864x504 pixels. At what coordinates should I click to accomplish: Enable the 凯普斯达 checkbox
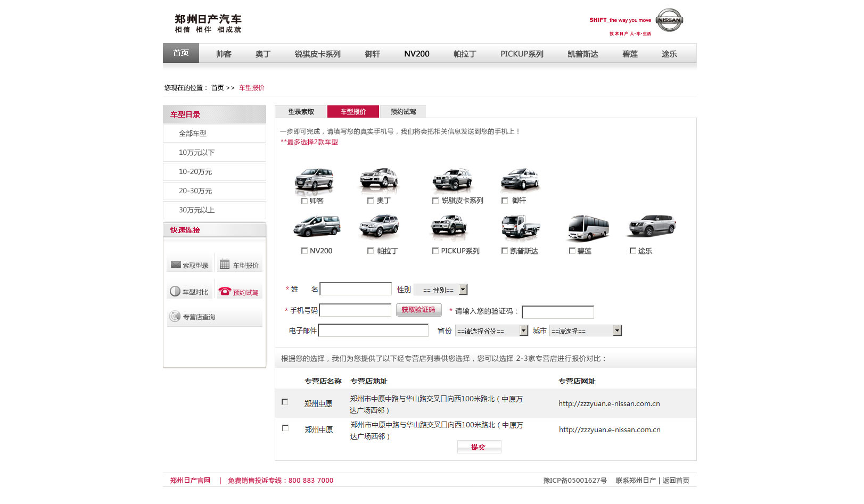[x=505, y=251]
